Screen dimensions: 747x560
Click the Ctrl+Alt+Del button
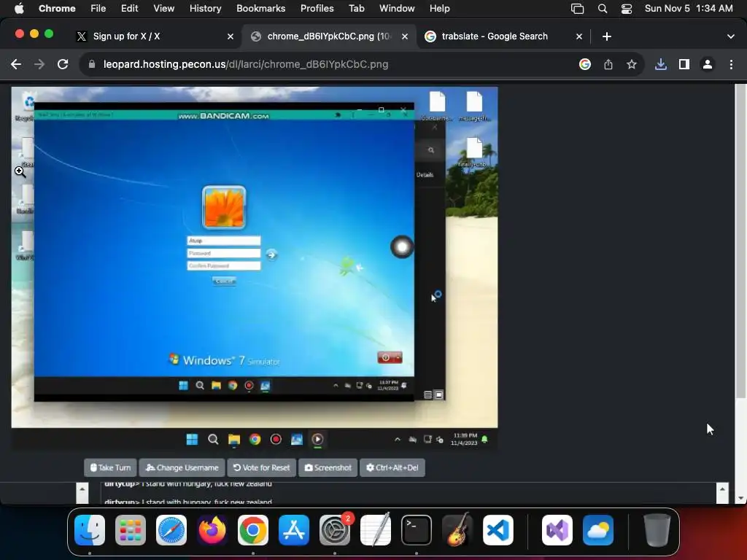coord(392,467)
